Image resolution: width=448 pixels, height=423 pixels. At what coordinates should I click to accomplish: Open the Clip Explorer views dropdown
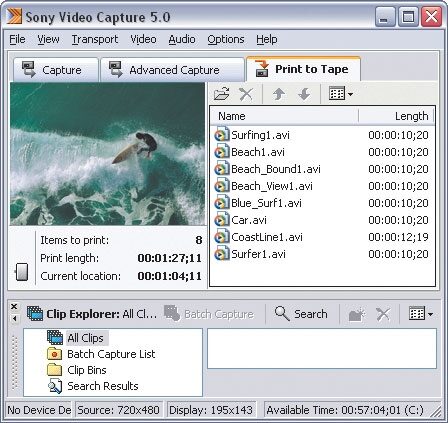tap(421, 314)
